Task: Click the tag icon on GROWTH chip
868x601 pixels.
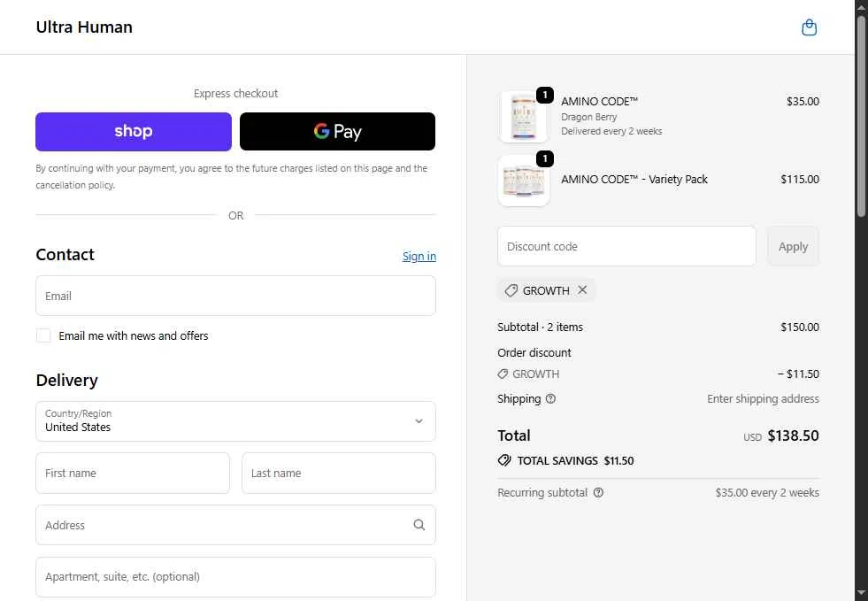Action: (x=511, y=290)
